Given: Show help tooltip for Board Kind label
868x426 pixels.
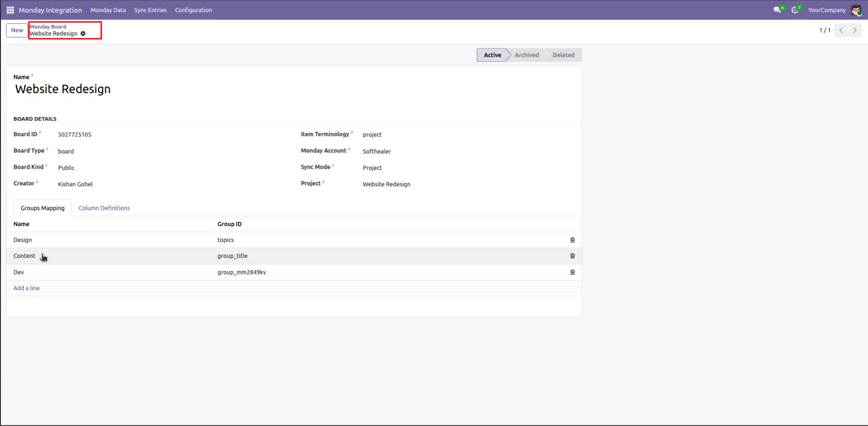Looking at the screenshot, I should click(46, 165).
